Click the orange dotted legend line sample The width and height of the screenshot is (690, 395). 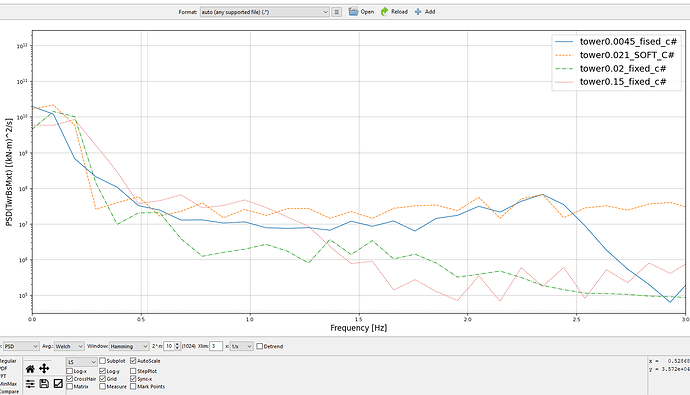564,55
